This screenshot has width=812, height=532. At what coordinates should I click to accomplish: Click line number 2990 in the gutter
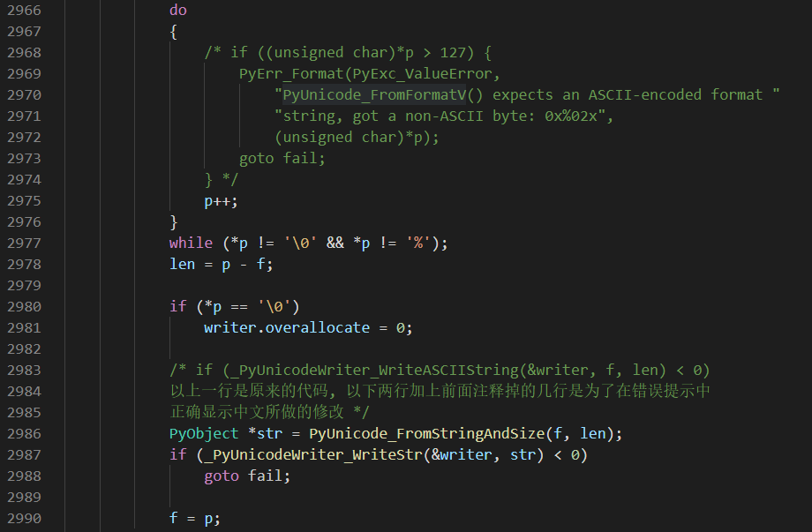pos(25,518)
